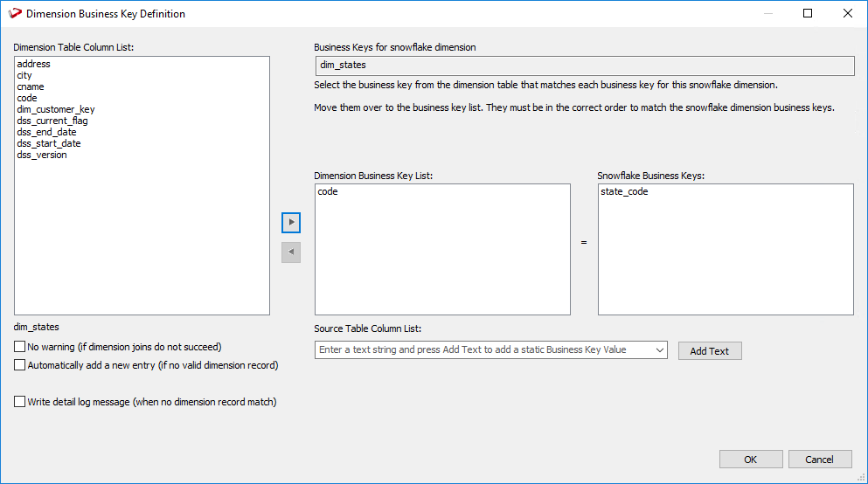Viewport: 868px width, 484px height.
Task: Click the Cancel button
Action: coord(819,460)
